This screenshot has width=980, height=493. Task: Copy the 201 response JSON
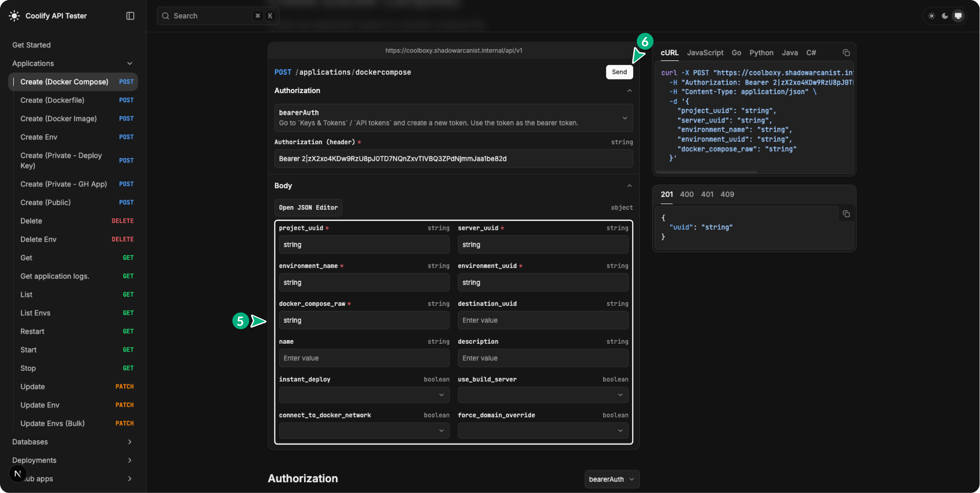[x=846, y=214]
